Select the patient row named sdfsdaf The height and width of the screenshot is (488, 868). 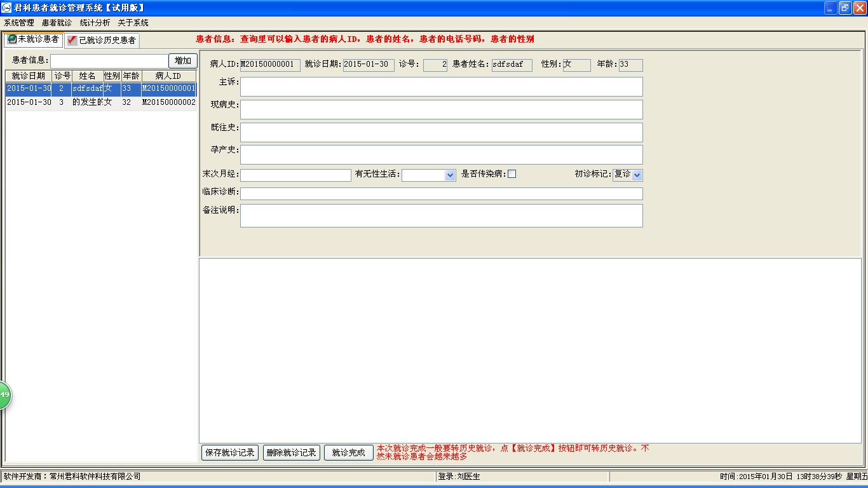[x=101, y=89]
